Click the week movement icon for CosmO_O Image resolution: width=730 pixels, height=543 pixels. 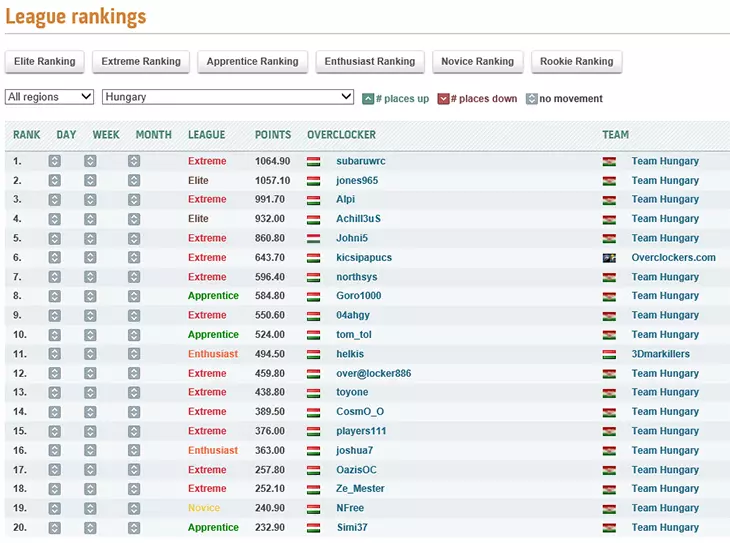click(x=90, y=412)
